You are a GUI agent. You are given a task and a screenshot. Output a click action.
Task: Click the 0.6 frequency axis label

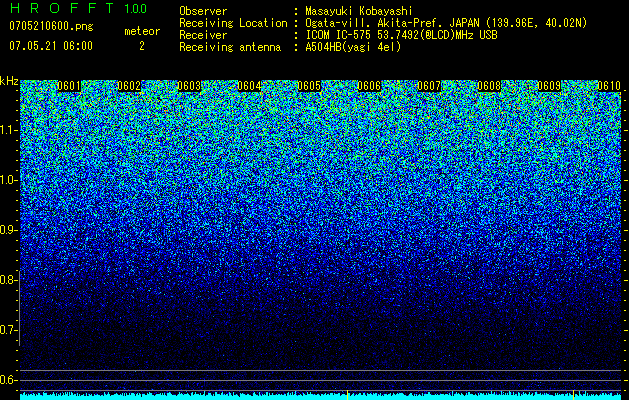click(x=7, y=380)
